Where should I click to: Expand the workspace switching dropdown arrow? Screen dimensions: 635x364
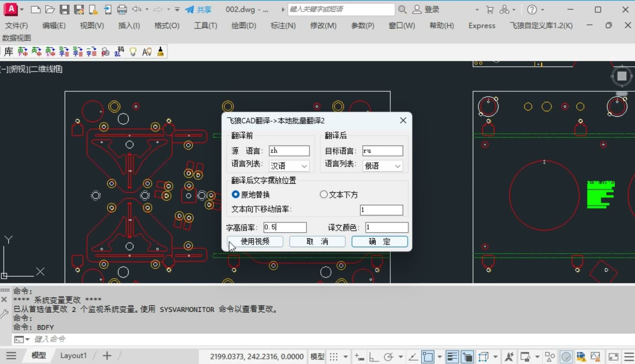(537, 357)
